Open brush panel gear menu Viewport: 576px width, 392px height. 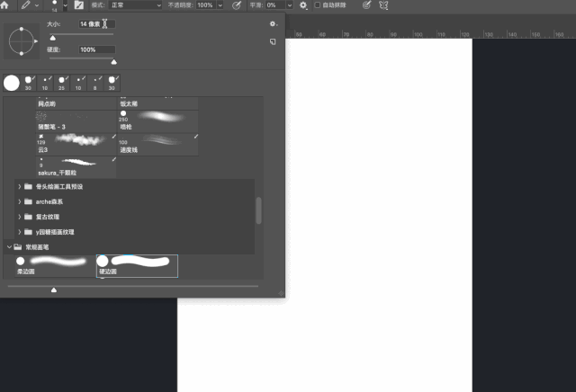point(274,24)
